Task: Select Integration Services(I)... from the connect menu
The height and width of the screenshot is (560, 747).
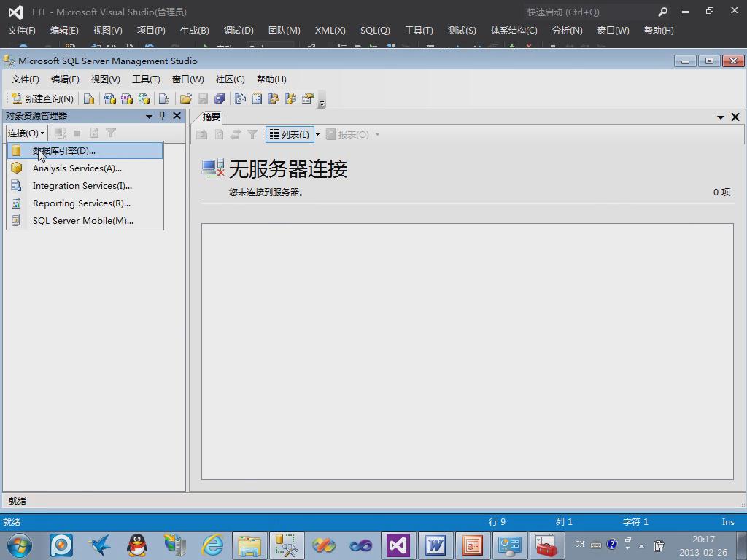Action: click(85, 186)
